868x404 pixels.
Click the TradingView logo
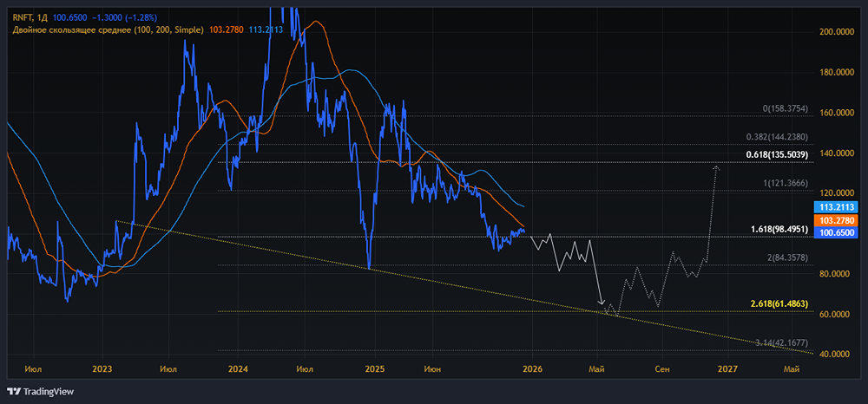(x=41, y=391)
